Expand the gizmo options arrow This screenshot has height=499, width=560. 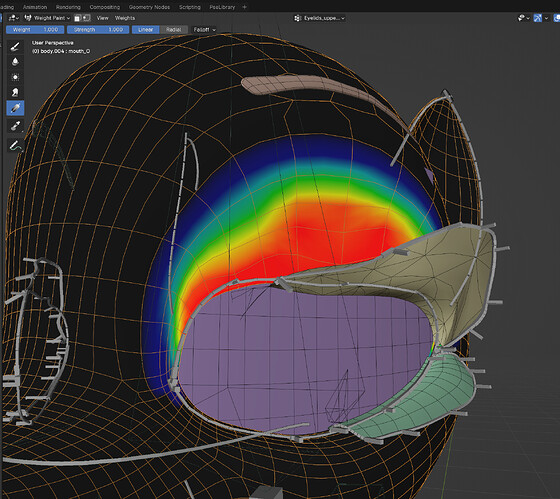pyautogui.click(x=546, y=18)
